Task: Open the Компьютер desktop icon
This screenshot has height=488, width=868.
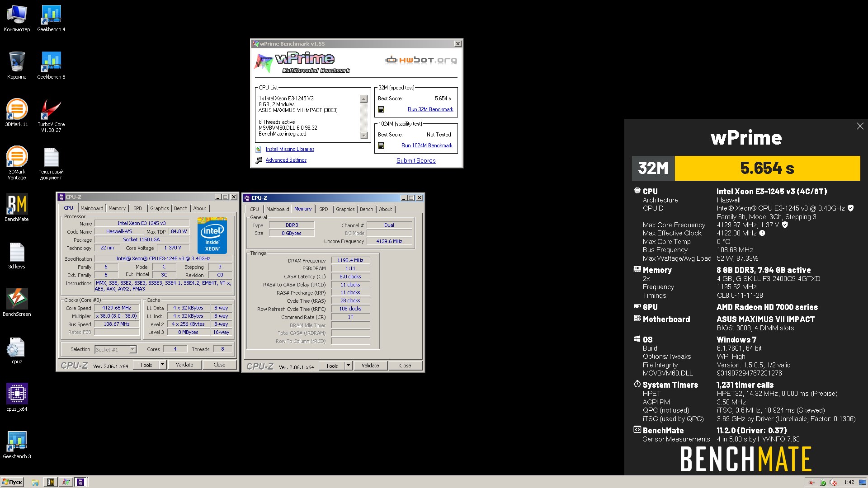Action: [17, 19]
